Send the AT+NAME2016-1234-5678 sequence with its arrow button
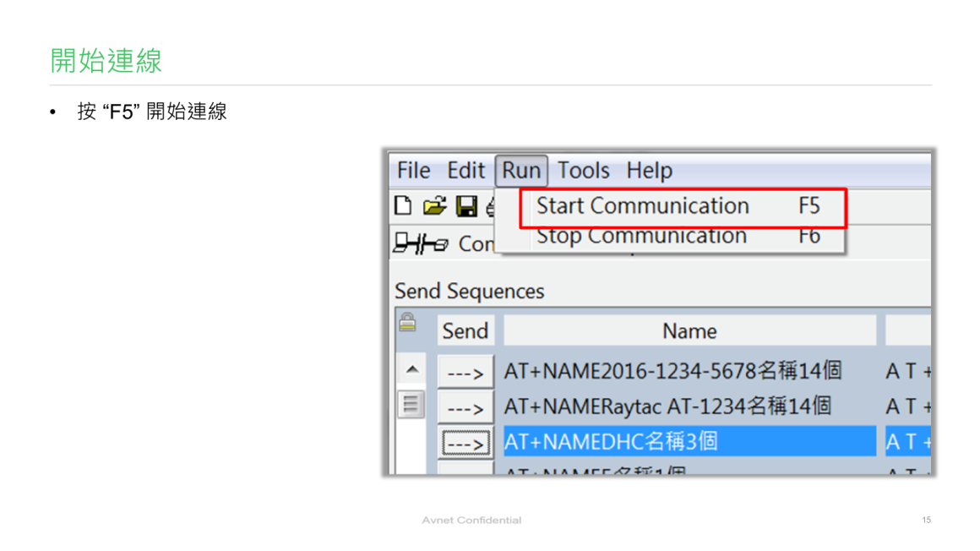The height and width of the screenshot is (551, 980). point(465,373)
